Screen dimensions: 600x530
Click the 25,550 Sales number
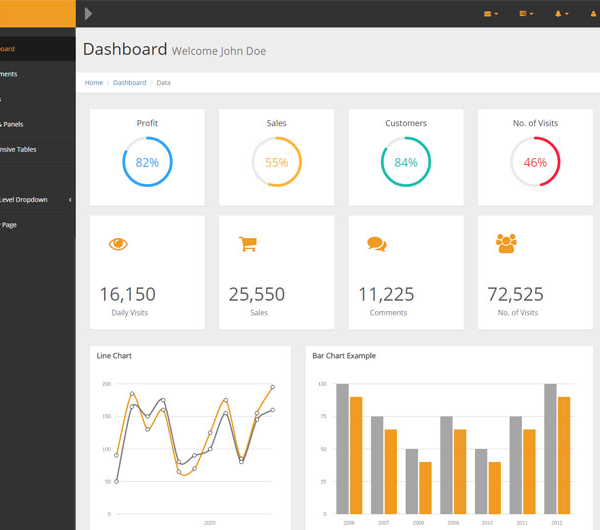pyautogui.click(x=257, y=294)
